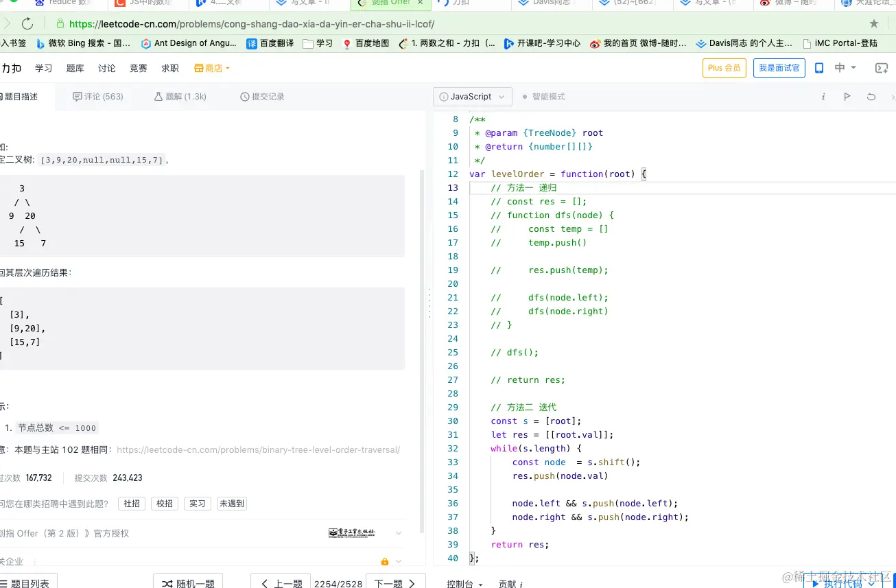Reset code using the circular arrow icon
Viewport: 896px width, 588px height.
pos(871,97)
